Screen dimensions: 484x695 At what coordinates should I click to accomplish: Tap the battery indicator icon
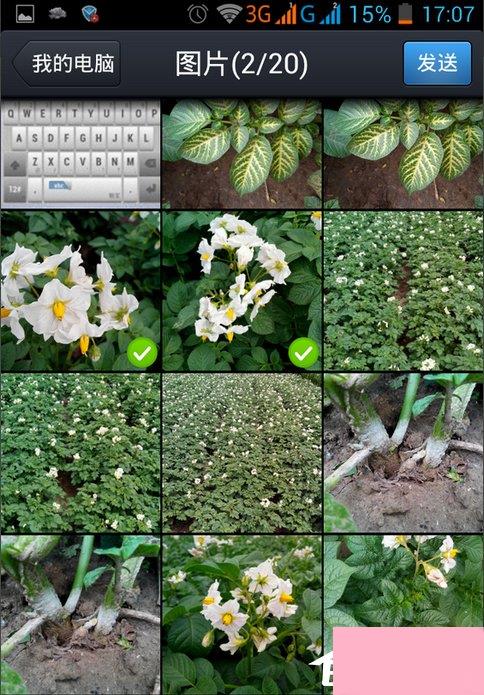tap(405, 14)
